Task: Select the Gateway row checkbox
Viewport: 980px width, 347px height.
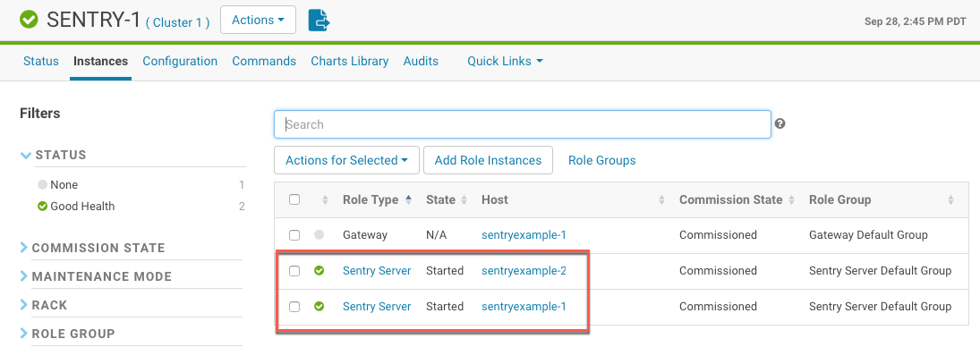Action: (x=294, y=235)
